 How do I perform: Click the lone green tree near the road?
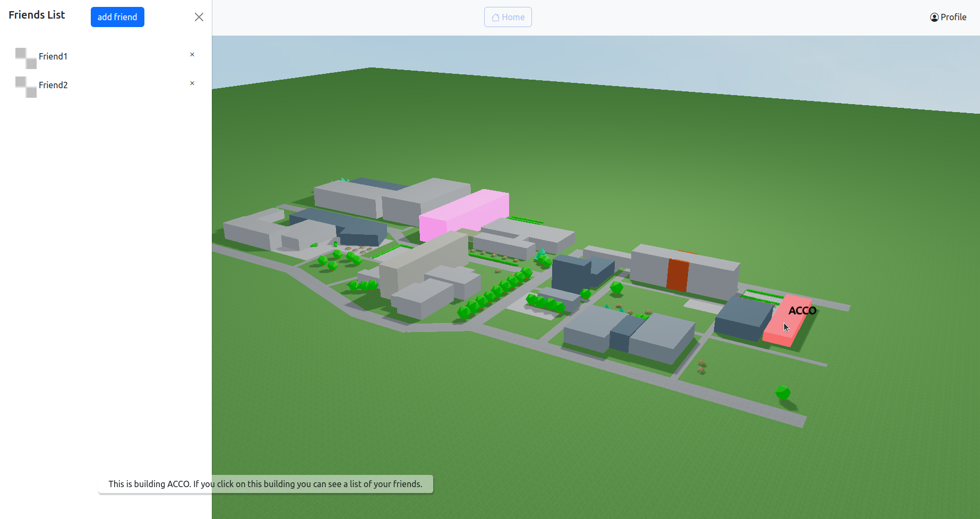(783, 393)
